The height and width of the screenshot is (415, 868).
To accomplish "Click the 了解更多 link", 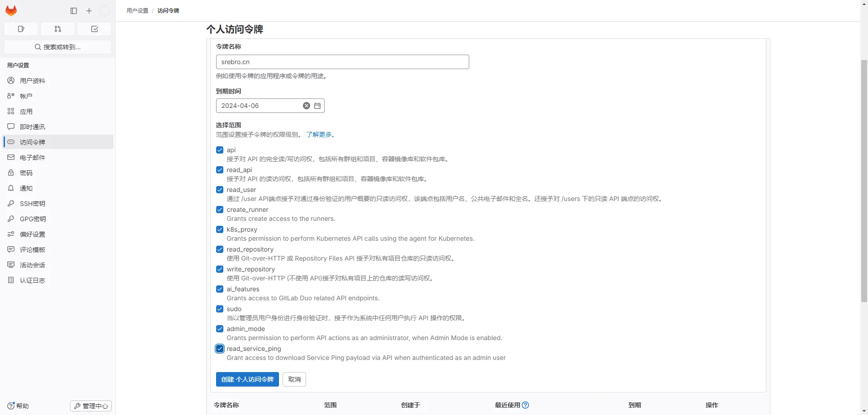I will click(320, 135).
